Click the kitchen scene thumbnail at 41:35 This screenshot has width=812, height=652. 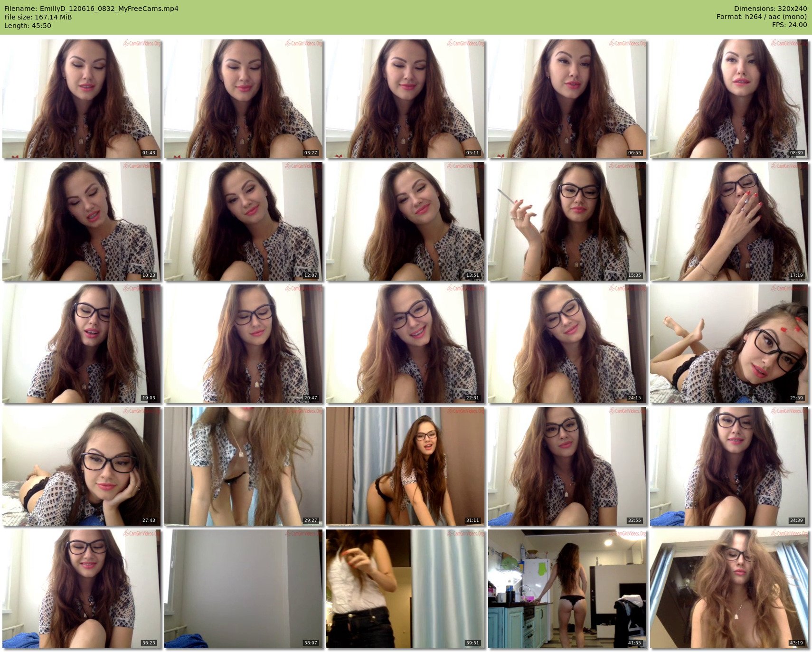[x=567, y=588]
